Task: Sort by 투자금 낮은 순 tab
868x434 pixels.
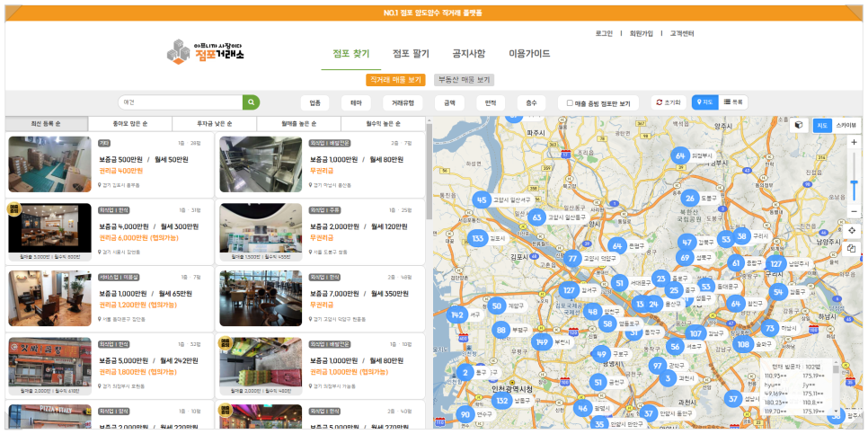Action: pos(214,123)
